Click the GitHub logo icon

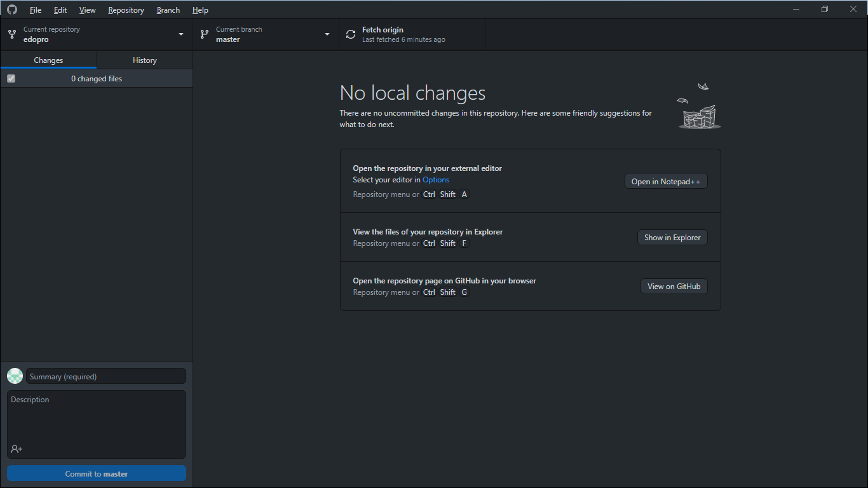(11, 10)
